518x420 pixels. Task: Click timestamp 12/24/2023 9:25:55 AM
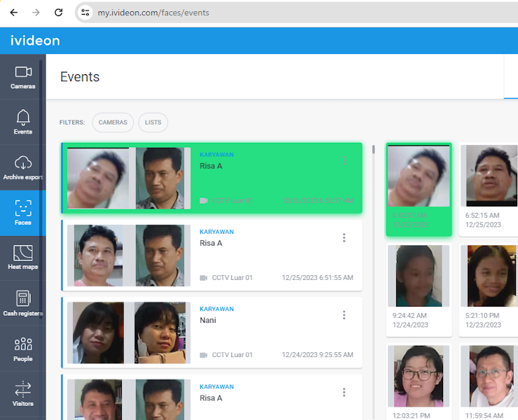318,355
